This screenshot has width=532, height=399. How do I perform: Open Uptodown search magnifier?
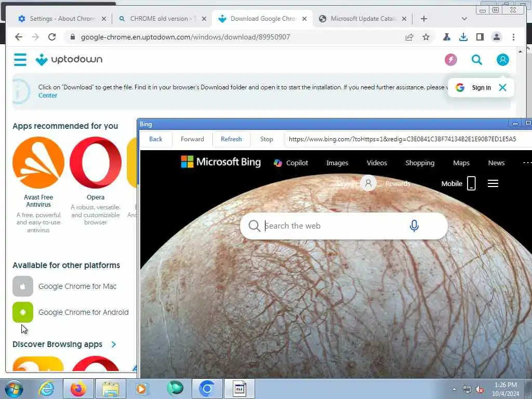477,60
